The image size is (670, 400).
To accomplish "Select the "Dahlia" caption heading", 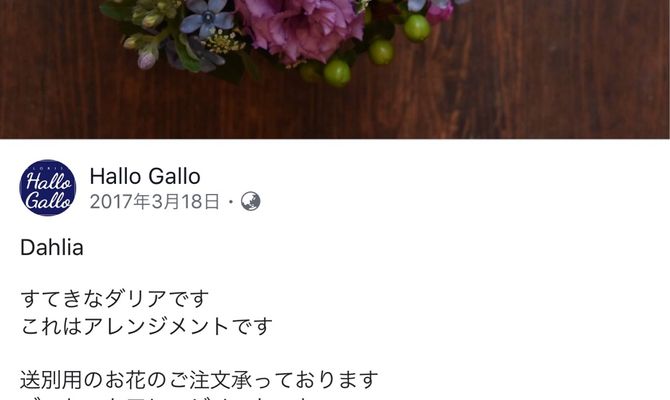I will coord(52,247).
